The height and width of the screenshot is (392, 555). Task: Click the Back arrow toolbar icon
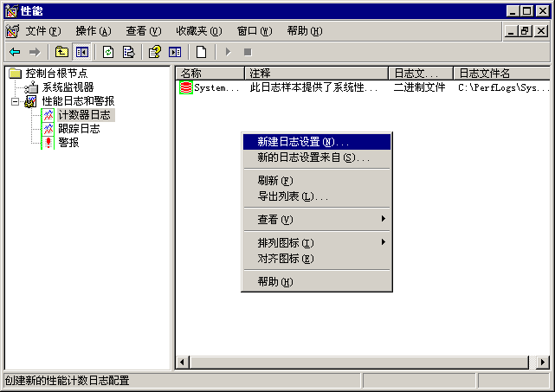tap(15, 53)
